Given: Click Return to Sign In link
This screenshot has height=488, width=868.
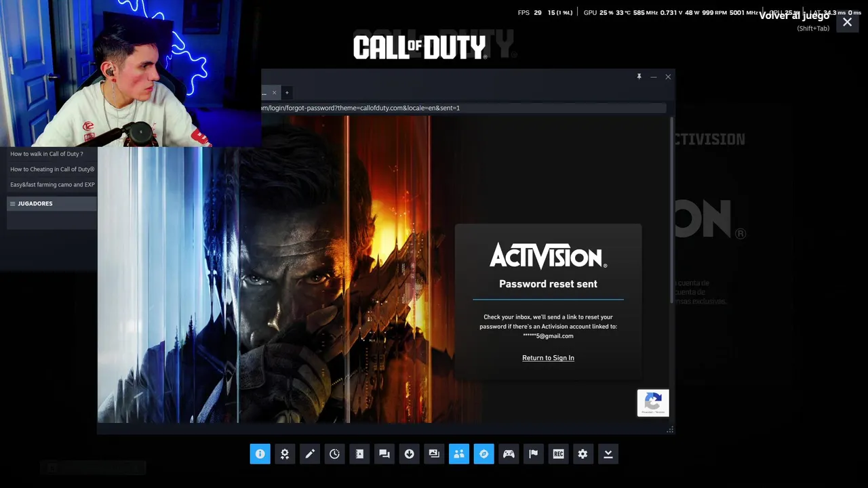Looking at the screenshot, I should tap(548, 358).
